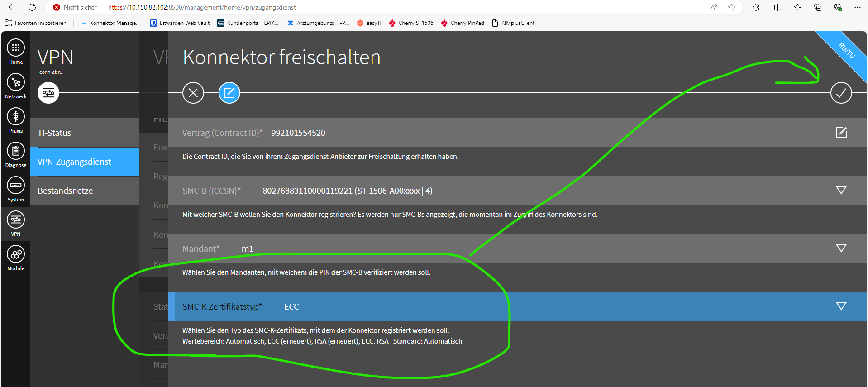Select Bestandsnetze in the VPN menu
This screenshot has height=387, width=868.
[x=85, y=191]
